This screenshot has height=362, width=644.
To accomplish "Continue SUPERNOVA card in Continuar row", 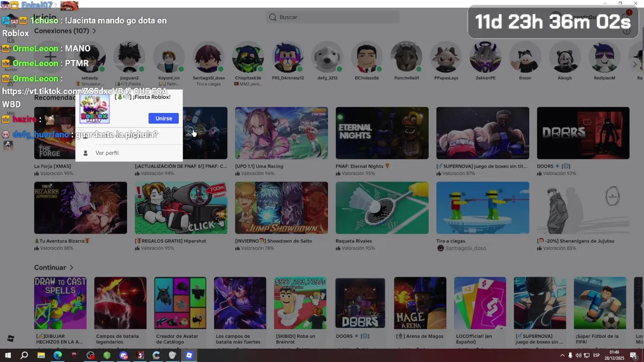I will pos(540,303).
